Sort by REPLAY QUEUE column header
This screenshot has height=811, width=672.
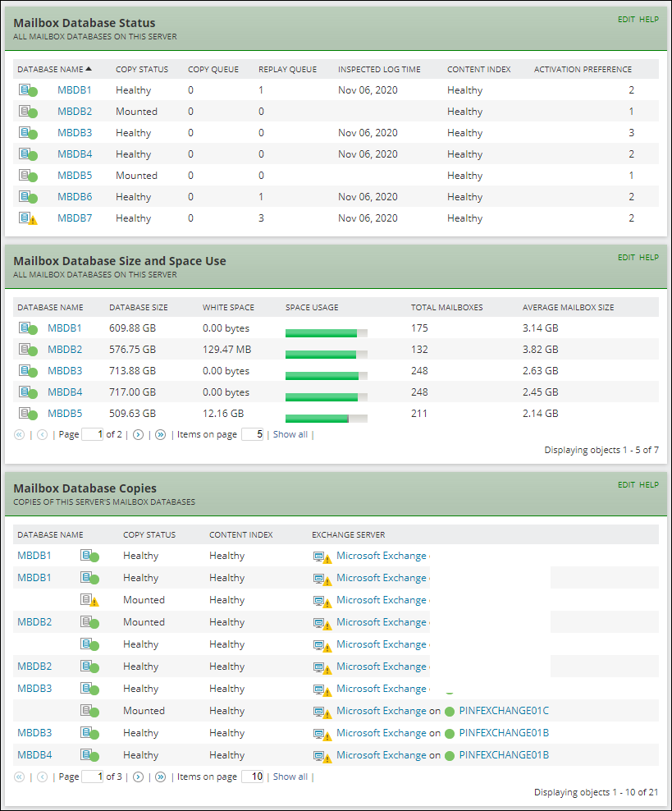[x=287, y=69]
